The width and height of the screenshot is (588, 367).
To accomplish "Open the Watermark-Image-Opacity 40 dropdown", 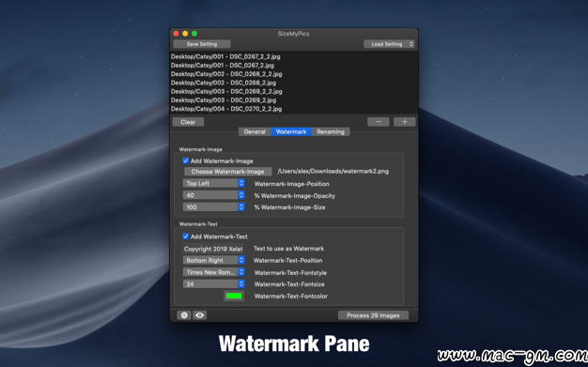I will click(214, 195).
